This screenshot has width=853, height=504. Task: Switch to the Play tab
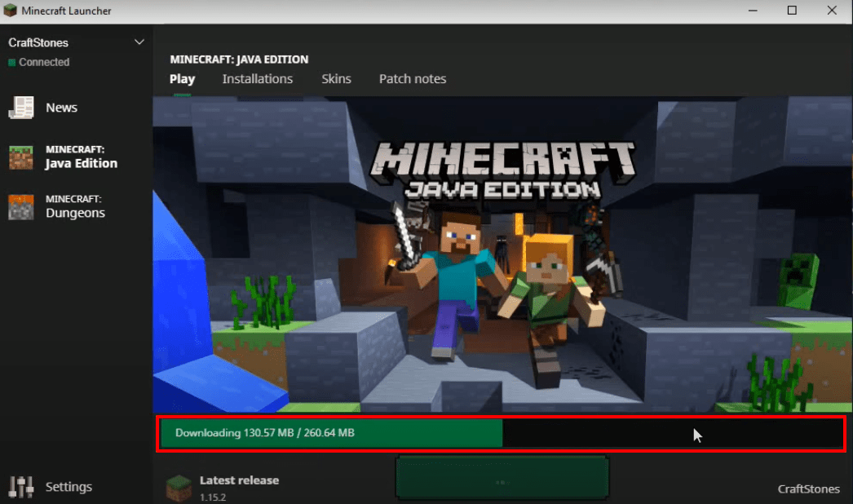click(182, 79)
